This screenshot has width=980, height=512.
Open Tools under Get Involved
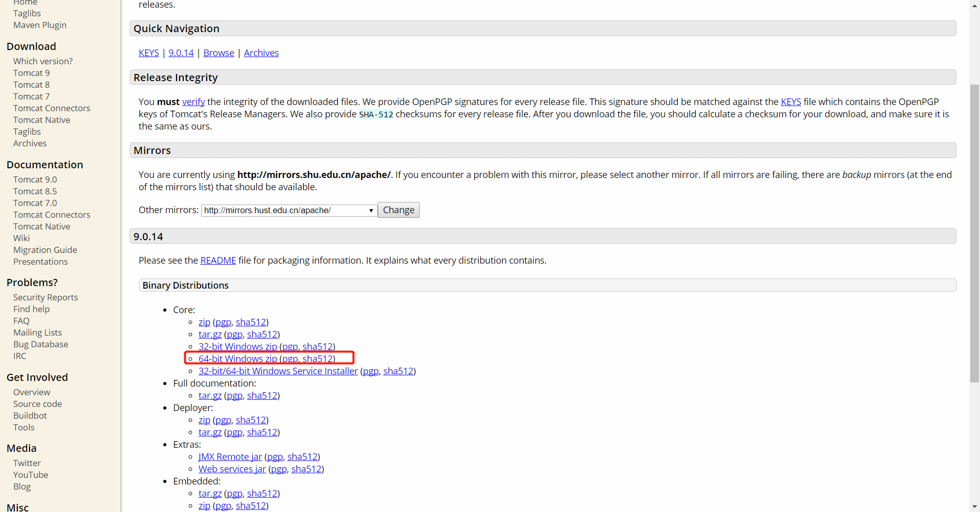[x=24, y=427]
